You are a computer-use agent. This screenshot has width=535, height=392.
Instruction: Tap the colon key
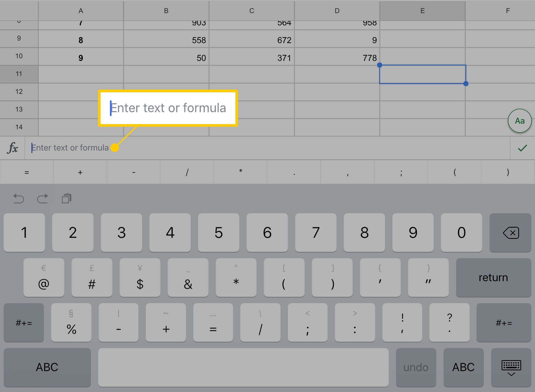click(355, 322)
